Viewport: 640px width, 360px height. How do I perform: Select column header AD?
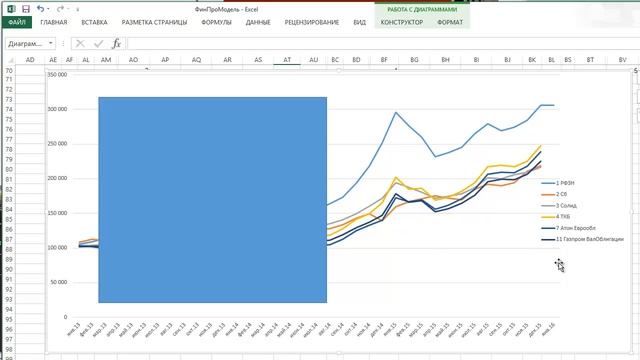coord(30,60)
